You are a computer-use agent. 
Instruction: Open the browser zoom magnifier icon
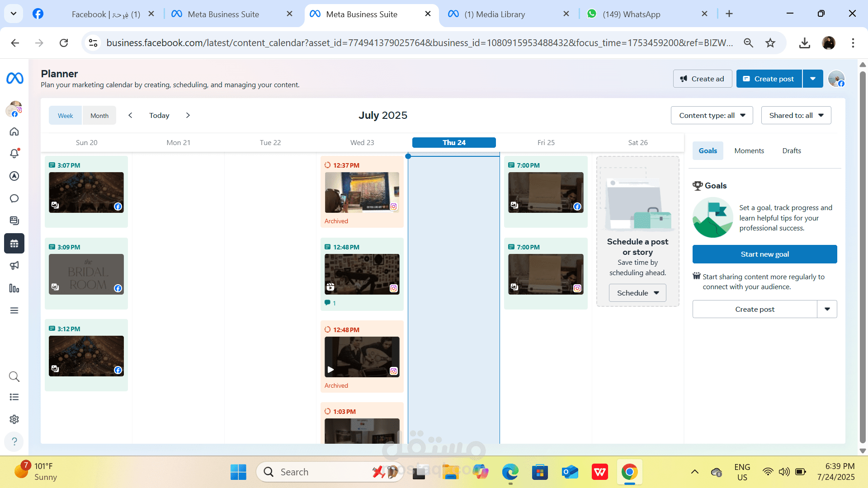pos(749,43)
